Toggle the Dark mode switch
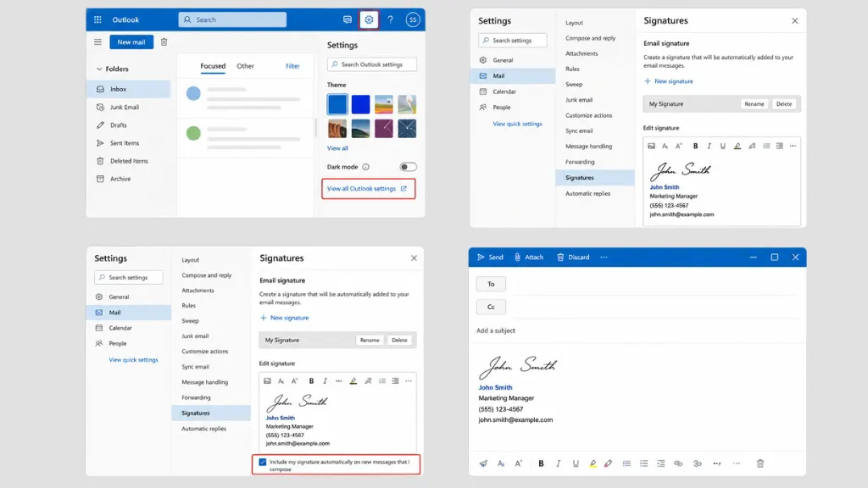The image size is (868, 488). pos(408,167)
